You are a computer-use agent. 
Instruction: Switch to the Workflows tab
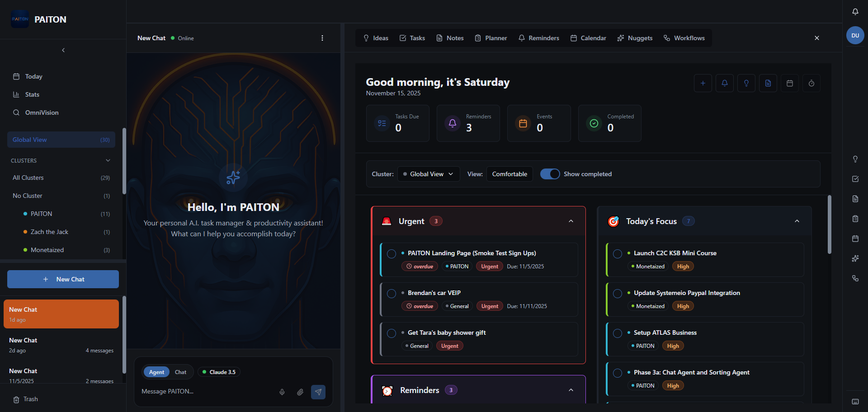pyautogui.click(x=684, y=38)
